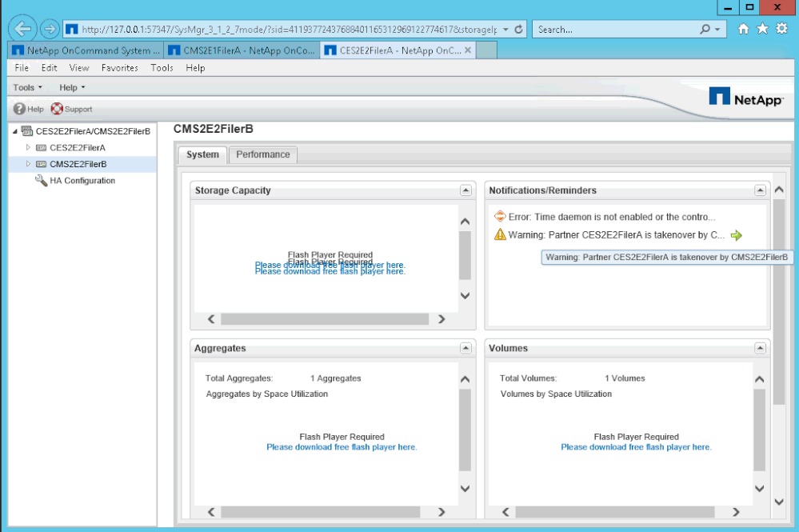The width and height of the screenshot is (799, 532).
Task: Switch to the CMS2E1FilerA browser tab
Action: 242,50
